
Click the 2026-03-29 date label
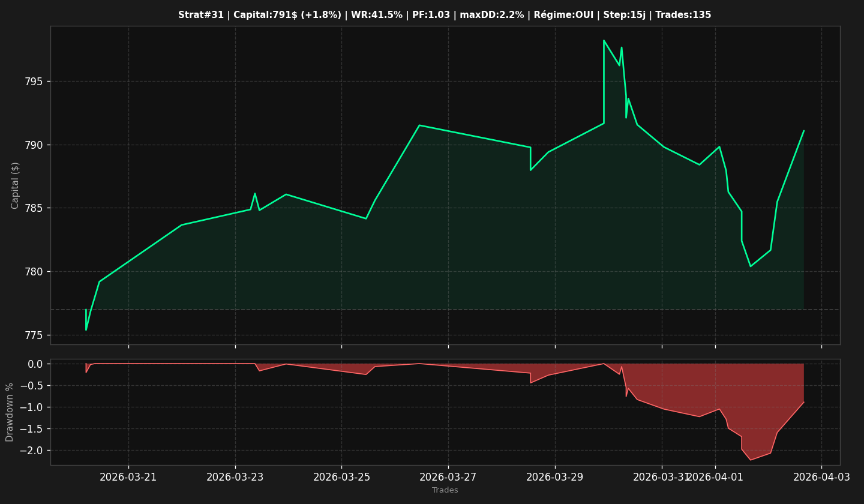click(x=555, y=477)
